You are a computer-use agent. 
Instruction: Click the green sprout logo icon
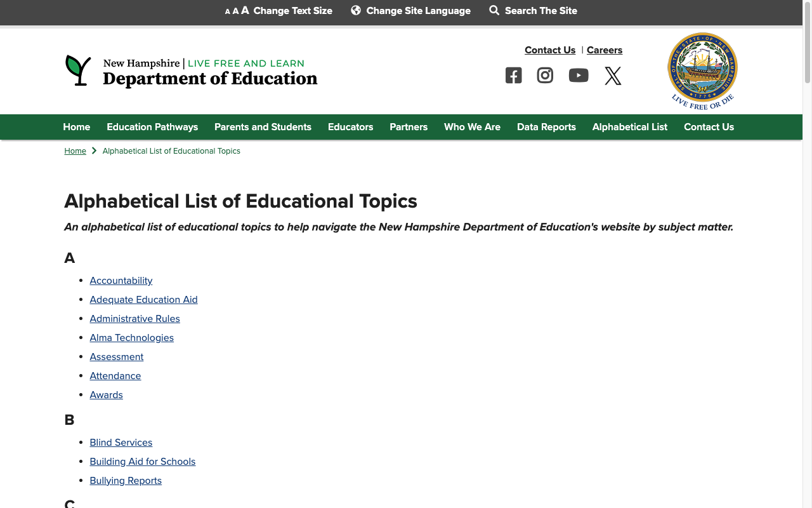[79, 70]
